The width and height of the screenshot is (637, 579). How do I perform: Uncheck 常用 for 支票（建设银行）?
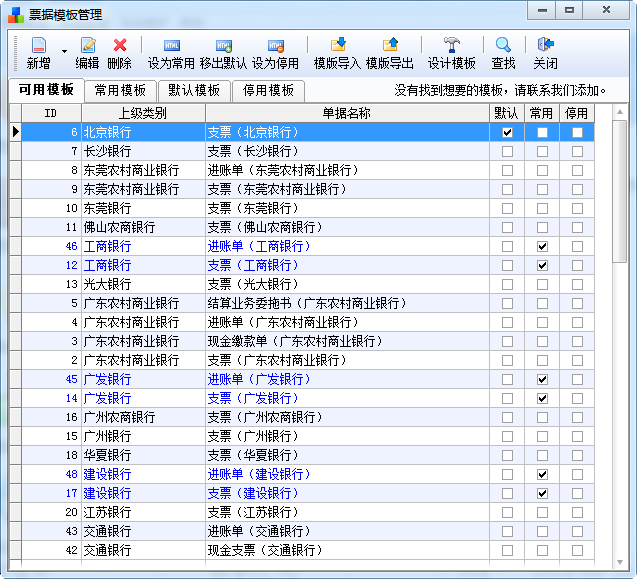click(x=542, y=493)
